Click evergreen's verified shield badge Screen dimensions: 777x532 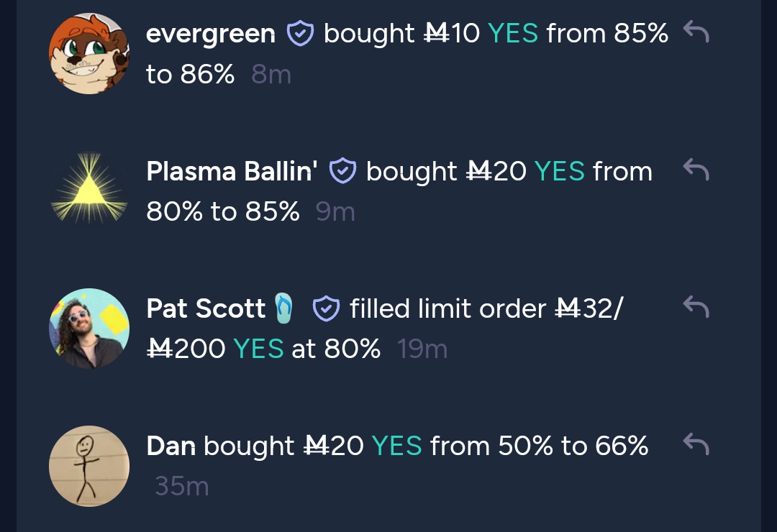coord(300,33)
